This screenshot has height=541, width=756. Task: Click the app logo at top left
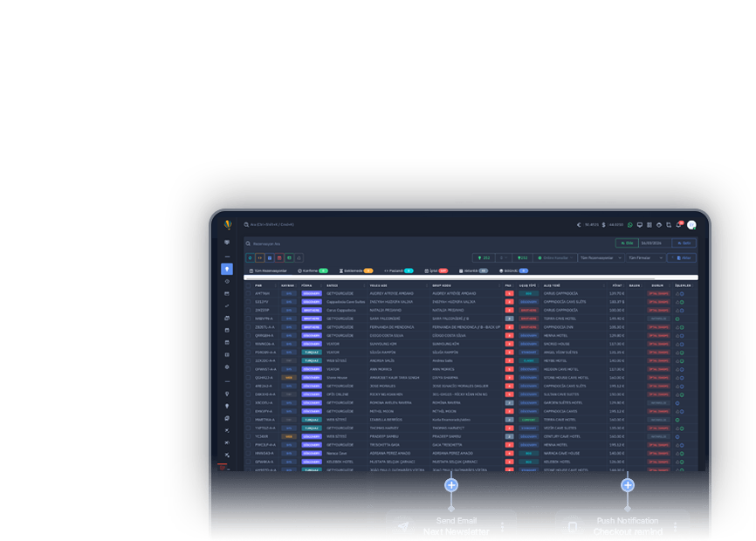(228, 224)
